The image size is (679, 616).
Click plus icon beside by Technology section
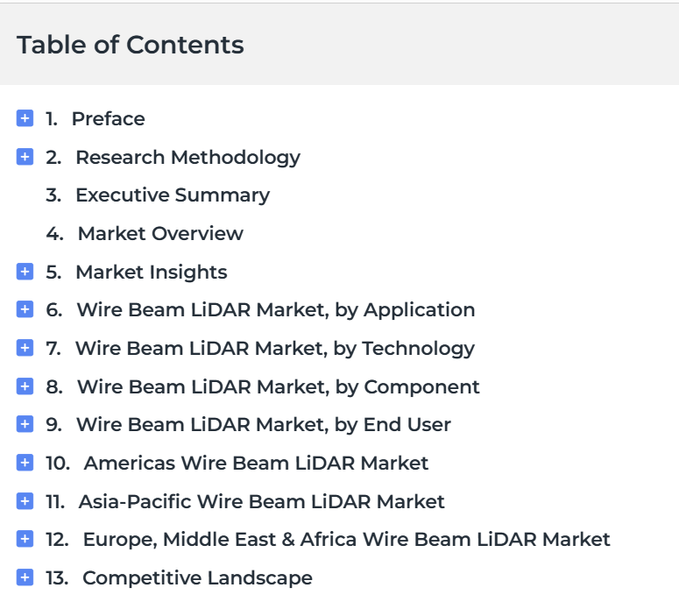pyautogui.click(x=25, y=348)
